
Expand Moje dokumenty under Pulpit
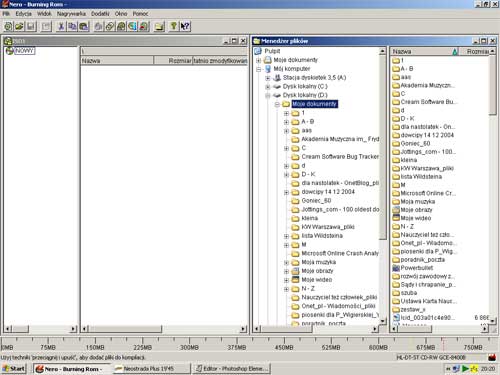pos(259,60)
